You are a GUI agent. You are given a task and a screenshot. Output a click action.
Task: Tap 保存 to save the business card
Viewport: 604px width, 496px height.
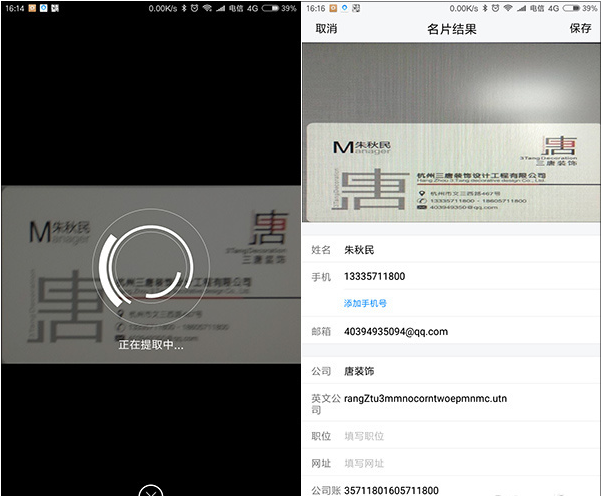point(580,28)
